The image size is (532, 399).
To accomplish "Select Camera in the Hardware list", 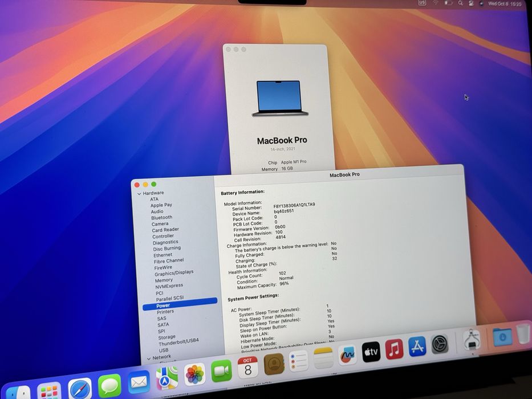I will tap(160, 223).
